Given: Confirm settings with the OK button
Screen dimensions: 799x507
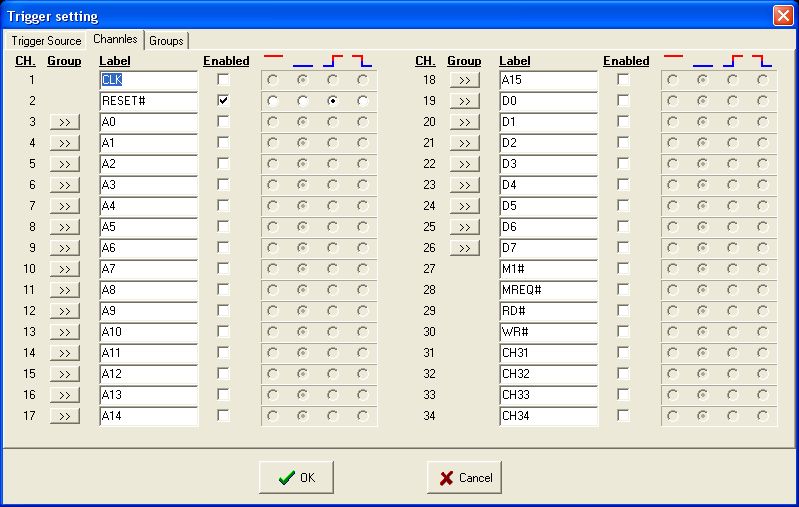Looking at the screenshot, I should 296,478.
